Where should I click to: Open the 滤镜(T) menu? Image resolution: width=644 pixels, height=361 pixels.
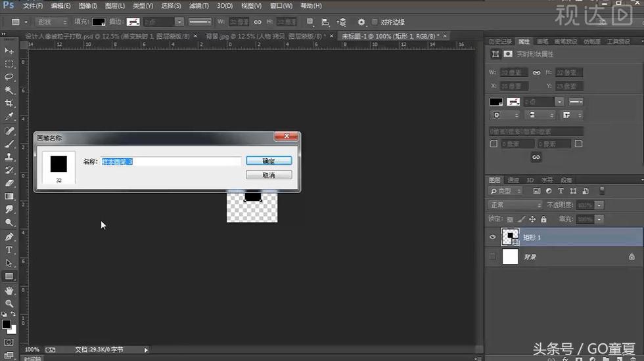coord(196,6)
